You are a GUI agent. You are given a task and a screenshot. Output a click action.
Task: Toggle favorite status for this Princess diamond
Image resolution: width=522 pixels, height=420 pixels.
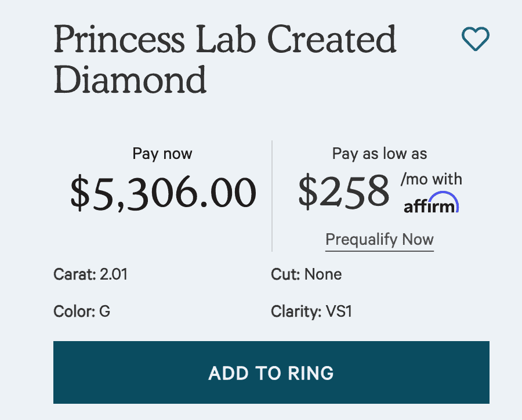click(x=476, y=39)
